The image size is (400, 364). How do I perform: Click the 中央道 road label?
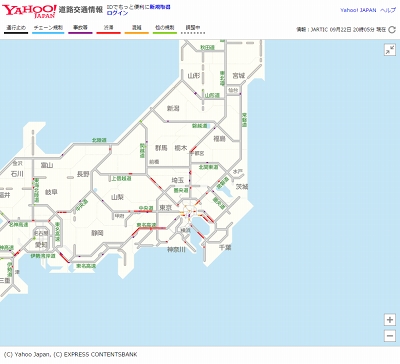tap(146, 208)
